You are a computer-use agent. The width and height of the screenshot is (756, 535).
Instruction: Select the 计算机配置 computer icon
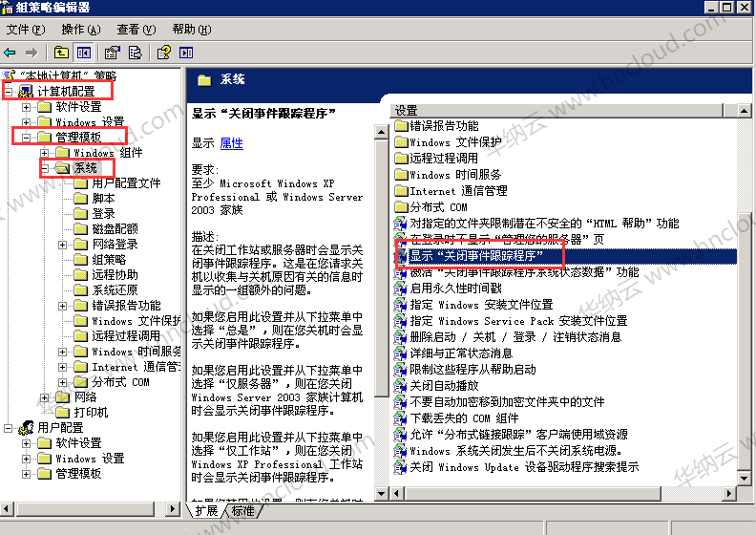(26, 91)
